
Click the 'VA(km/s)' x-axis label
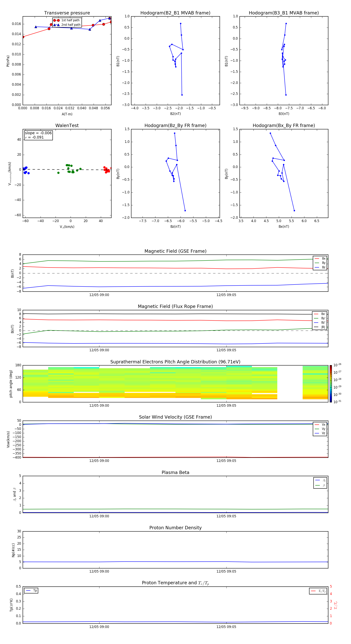tap(67, 227)
